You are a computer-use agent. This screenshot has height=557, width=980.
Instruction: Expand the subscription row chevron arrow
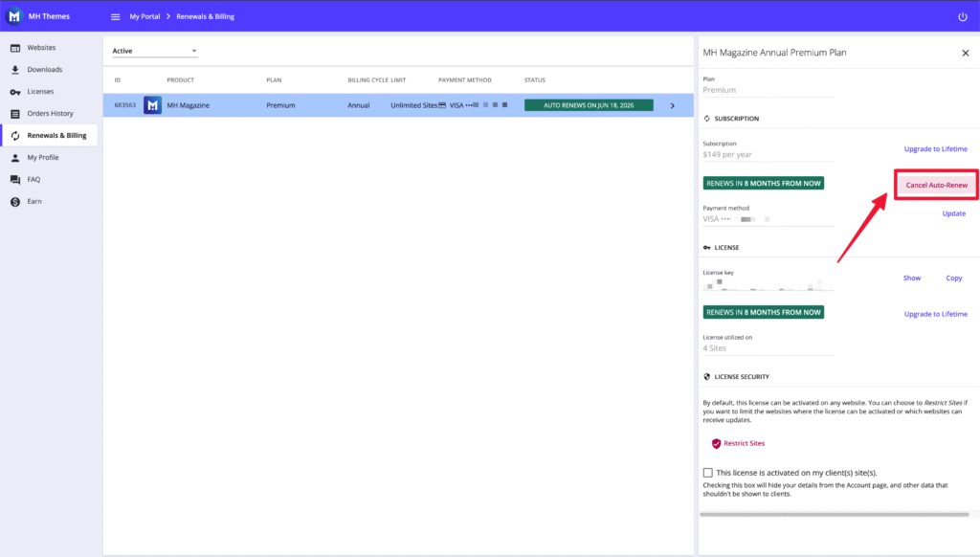point(672,105)
